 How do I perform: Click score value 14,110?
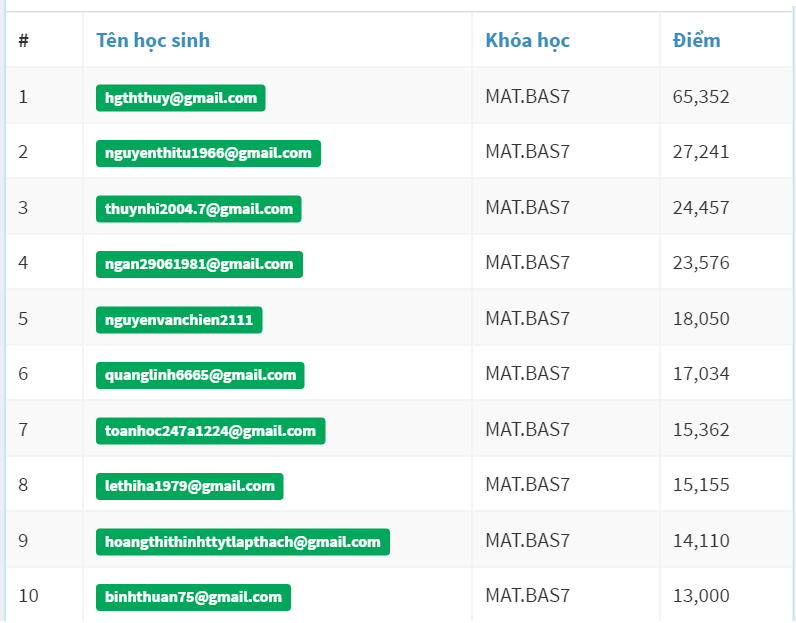[x=701, y=540]
